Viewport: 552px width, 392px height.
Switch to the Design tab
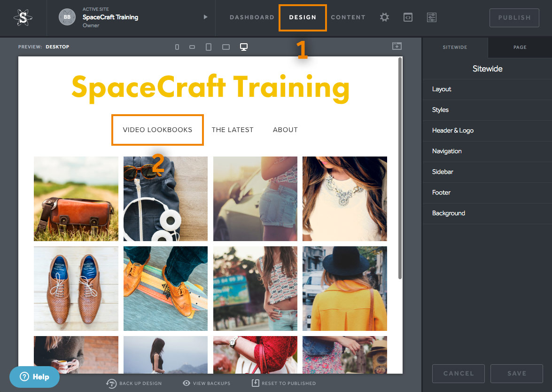303,17
